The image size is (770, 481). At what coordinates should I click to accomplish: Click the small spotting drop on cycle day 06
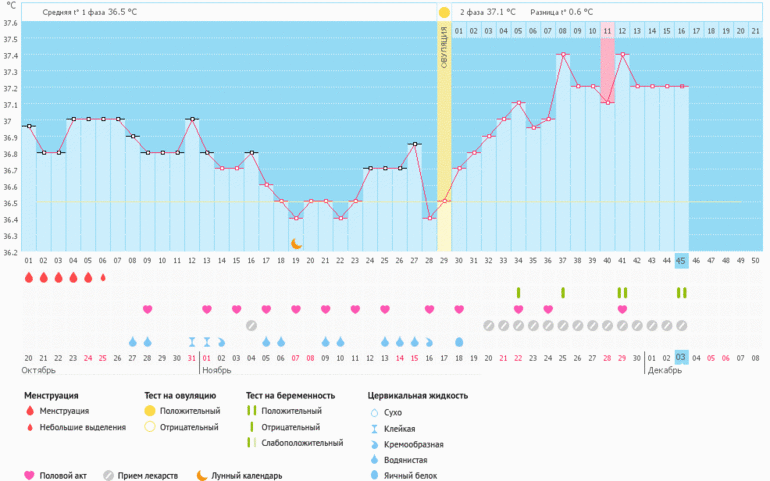click(x=103, y=277)
